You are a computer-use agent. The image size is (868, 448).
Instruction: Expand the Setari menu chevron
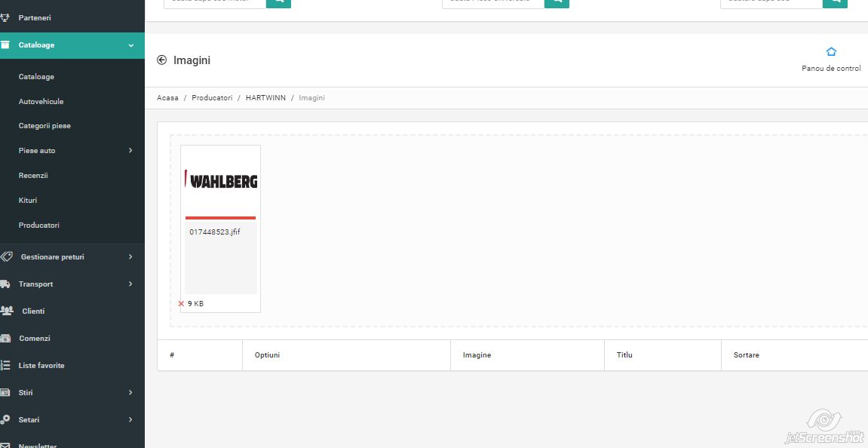(x=130, y=419)
